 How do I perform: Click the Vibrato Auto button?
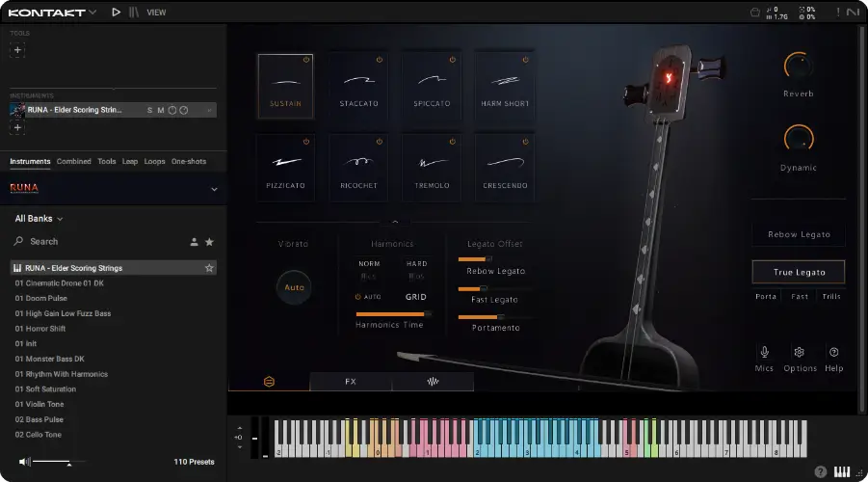coord(294,287)
